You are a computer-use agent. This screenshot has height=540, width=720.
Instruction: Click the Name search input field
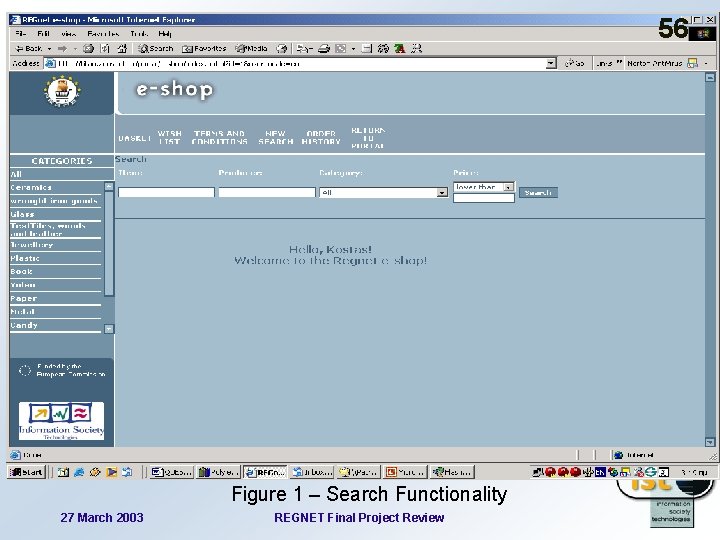(x=166, y=192)
